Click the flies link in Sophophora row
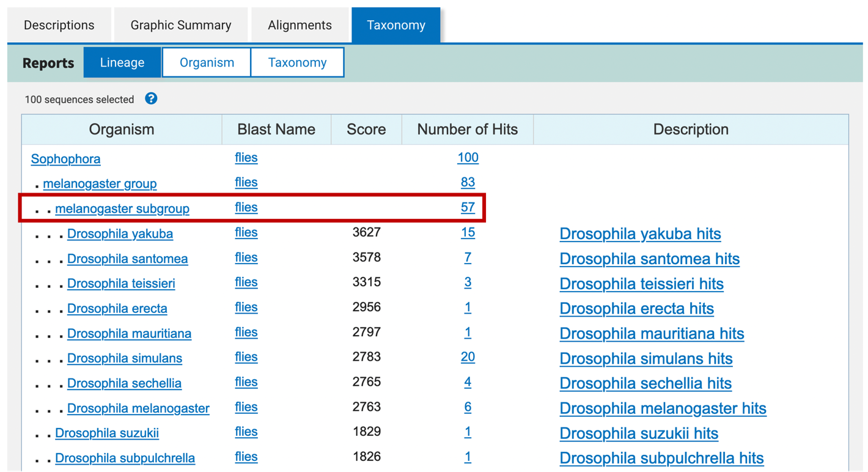The width and height of the screenshot is (868, 472). pyautogui.click(x=246, y=158)
